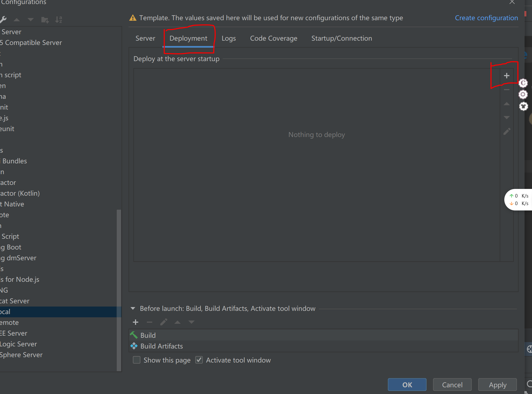Click the plus icon to add deployment artifact

[x=506, y=76]
